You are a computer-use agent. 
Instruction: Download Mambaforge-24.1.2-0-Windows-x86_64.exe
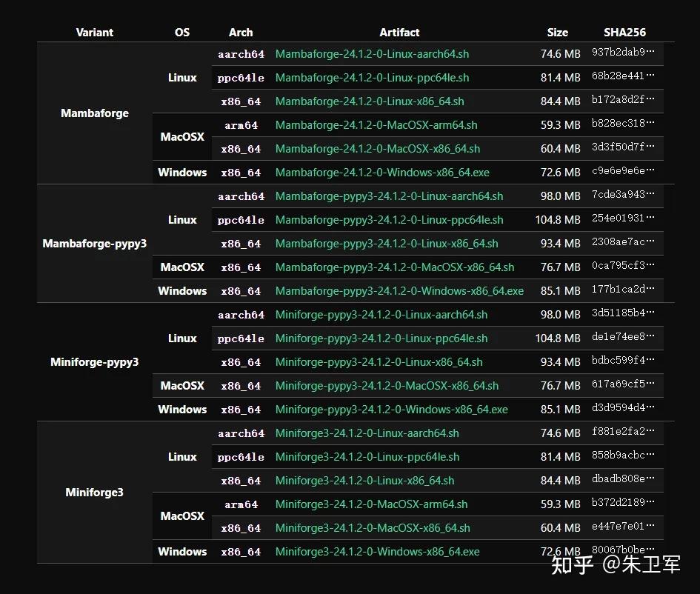[x=382, y=173]
